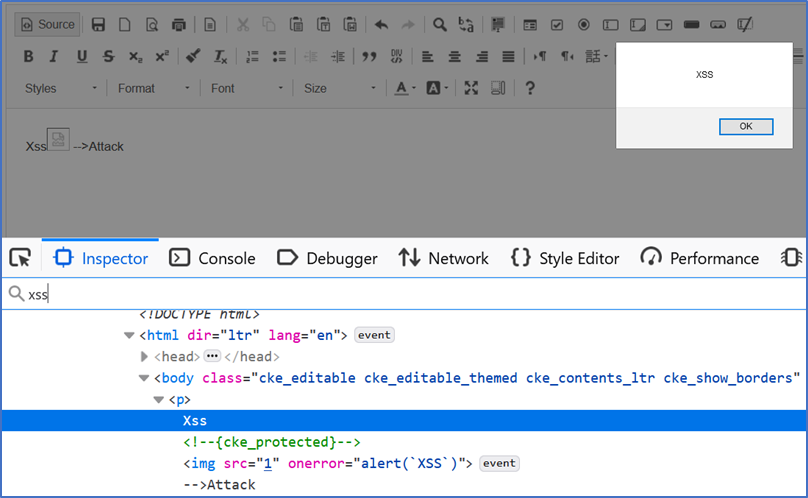This screenshot has height=498, width=808.
Task: Insert a checkbox field from the toolbar
Action: pos(557,24)
